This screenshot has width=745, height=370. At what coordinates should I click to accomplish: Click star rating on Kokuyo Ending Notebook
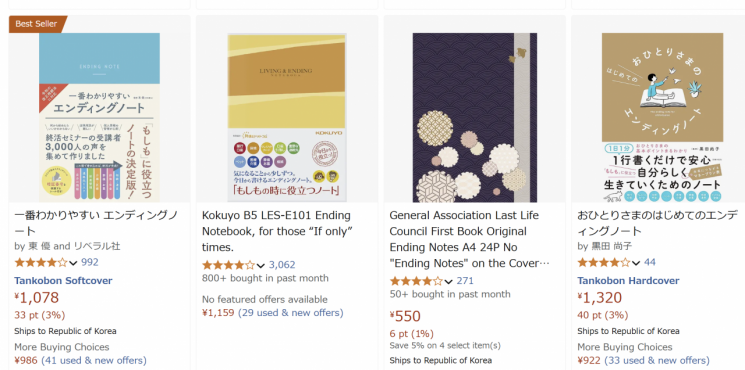pos(229,265)
